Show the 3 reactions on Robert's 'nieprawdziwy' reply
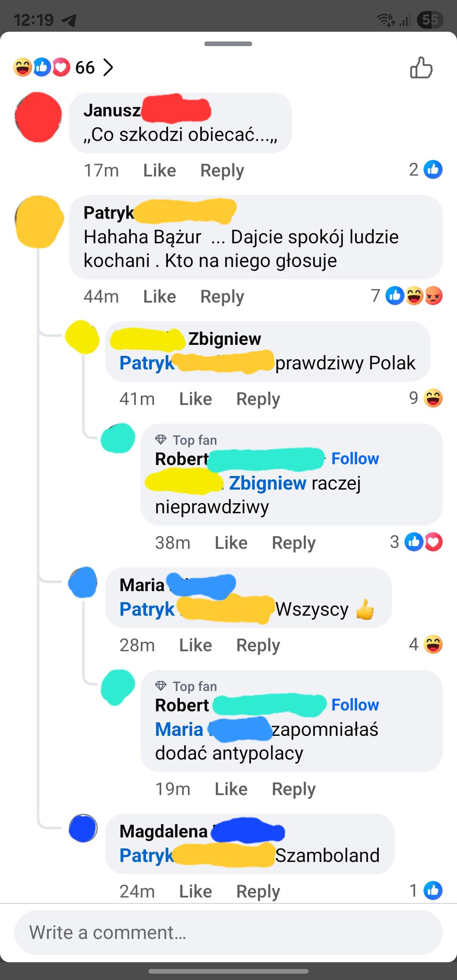Image resolution: width=457 pixels, height=980 pixels. pos(416,542)
